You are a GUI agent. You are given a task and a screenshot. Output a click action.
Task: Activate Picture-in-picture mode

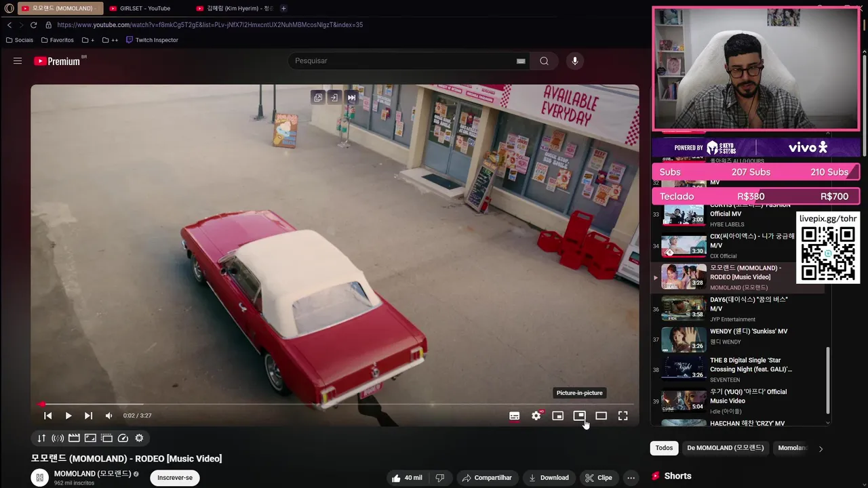(x=579, y=415)
